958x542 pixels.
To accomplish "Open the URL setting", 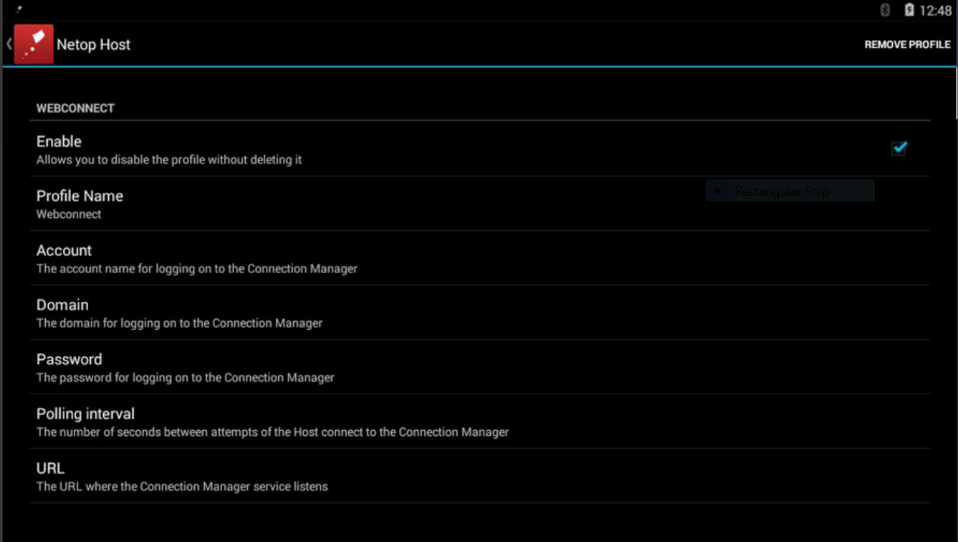I will pyautogui.click(x=480, y=476).
